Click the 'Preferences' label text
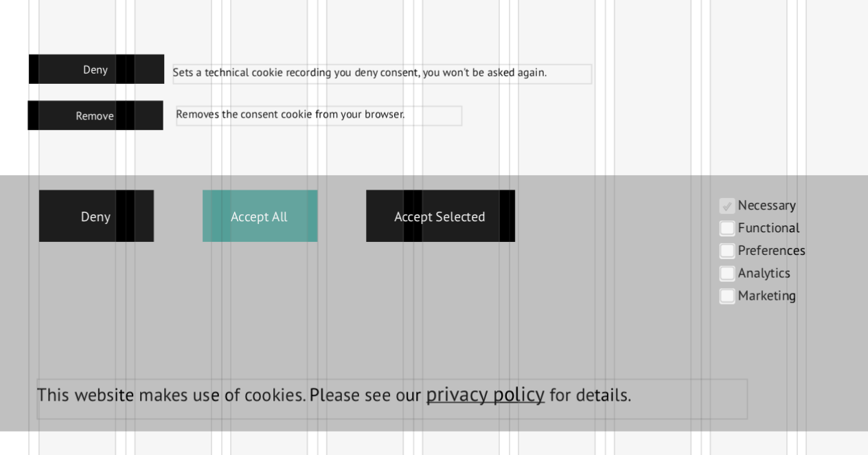 pyautogui.click(x=771, y=251)
